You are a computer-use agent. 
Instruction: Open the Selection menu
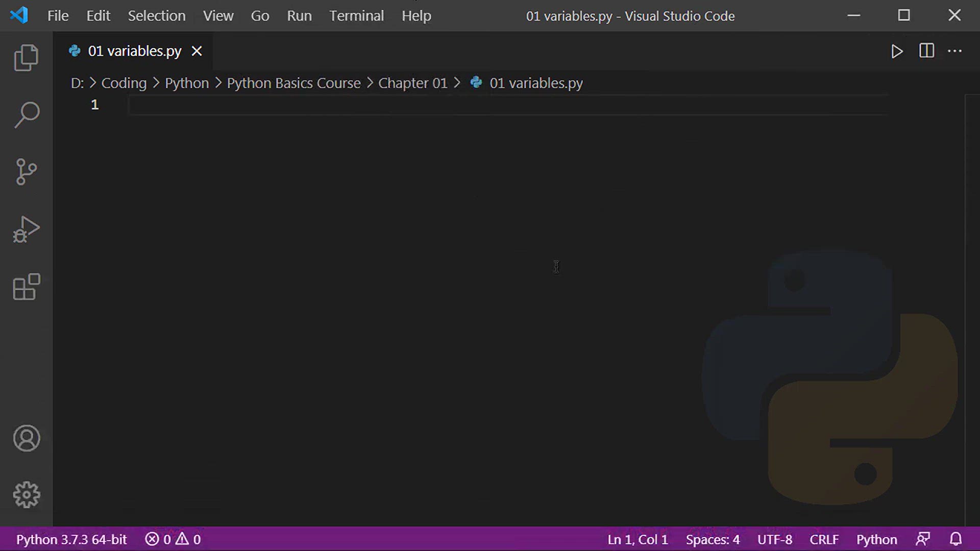click(157, 16)
